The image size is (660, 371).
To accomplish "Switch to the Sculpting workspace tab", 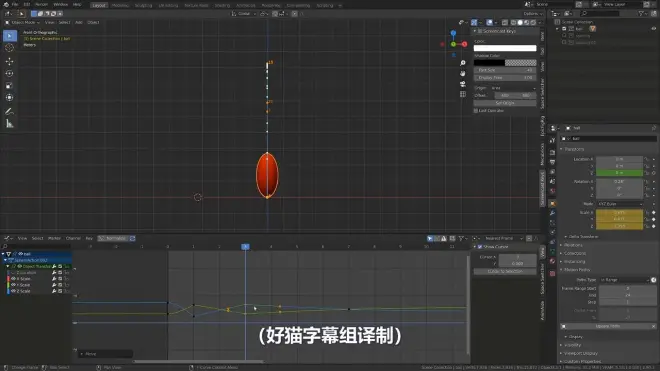I will (143, 5).
